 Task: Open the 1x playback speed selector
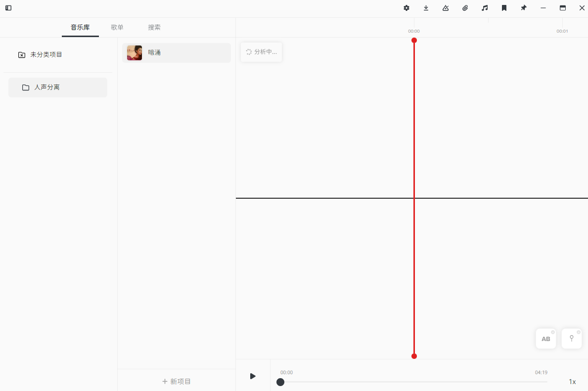(572, 382)
